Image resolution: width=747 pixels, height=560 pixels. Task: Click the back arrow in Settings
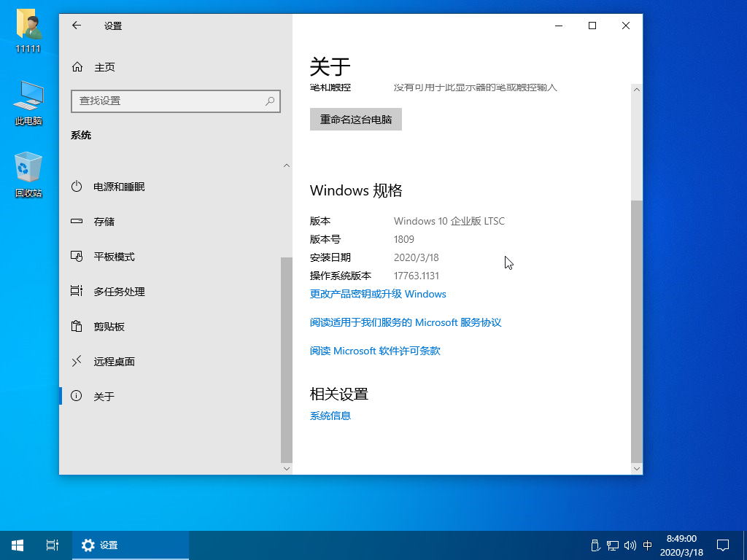77,26
